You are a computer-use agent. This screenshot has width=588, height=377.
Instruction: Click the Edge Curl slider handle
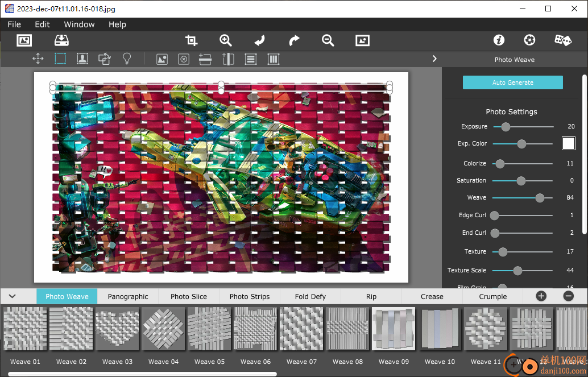[x=495, y=216]
